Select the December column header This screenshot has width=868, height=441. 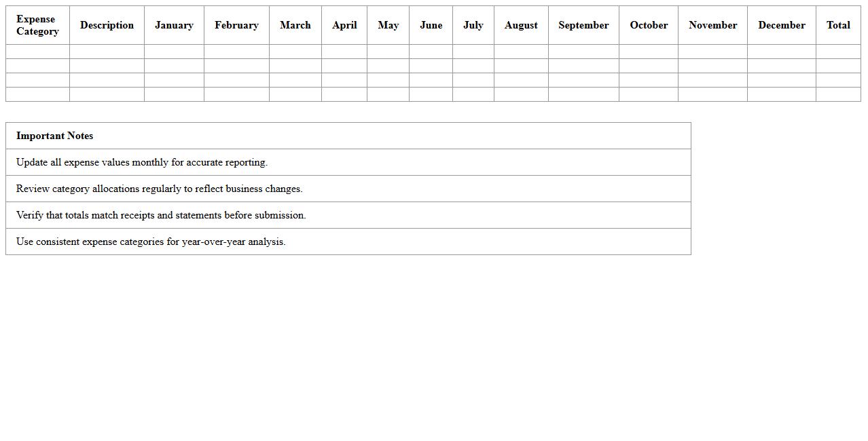point(782,25)
